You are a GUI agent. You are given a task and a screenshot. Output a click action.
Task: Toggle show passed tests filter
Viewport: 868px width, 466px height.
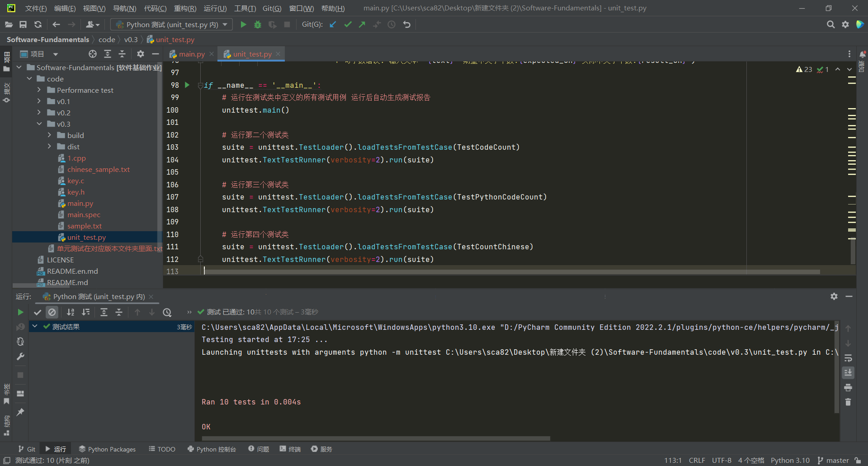38,312
